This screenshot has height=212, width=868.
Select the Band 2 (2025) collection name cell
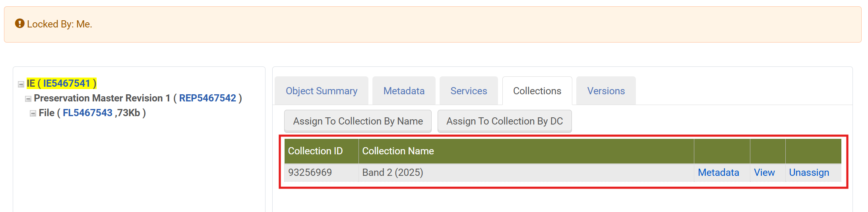coord(392,173)
